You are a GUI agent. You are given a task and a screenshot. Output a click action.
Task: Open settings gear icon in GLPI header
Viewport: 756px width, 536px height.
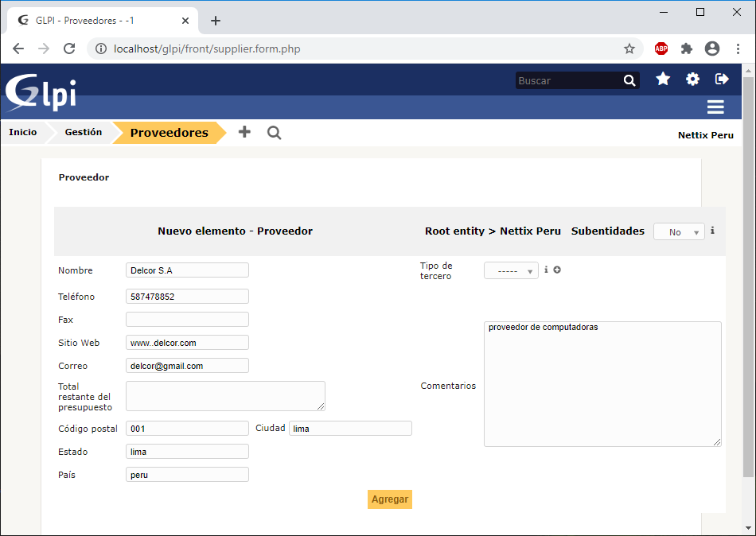coord(693,79)
